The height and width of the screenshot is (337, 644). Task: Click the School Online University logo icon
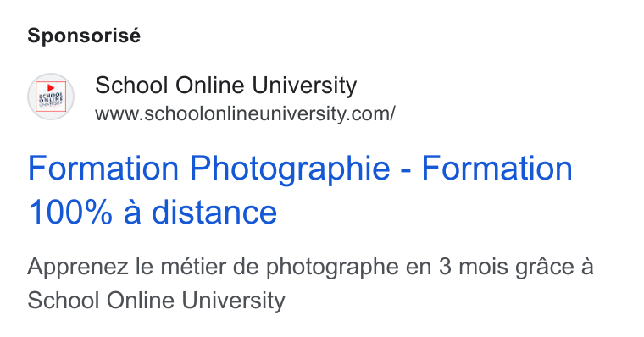coord(51,97)
